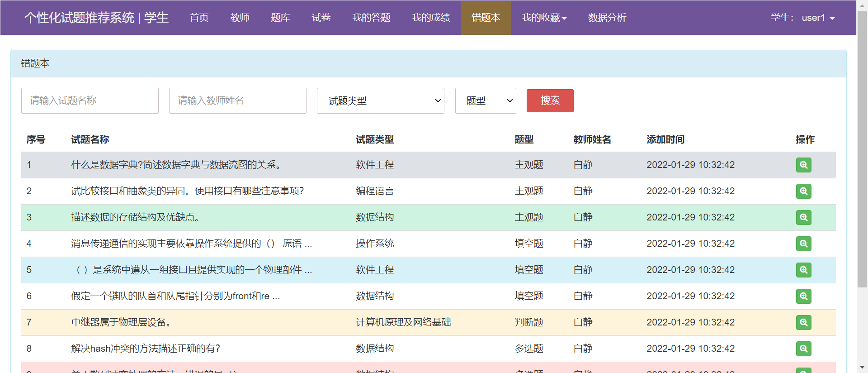The height and width of the screenshot is (373, 868).
Task: Open the 我的收藏 dropdown menu
Action: click(544, 18)
